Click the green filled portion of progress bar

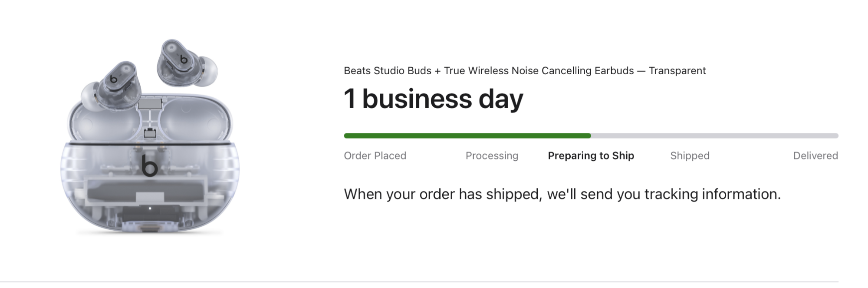(x=467, y=136)
